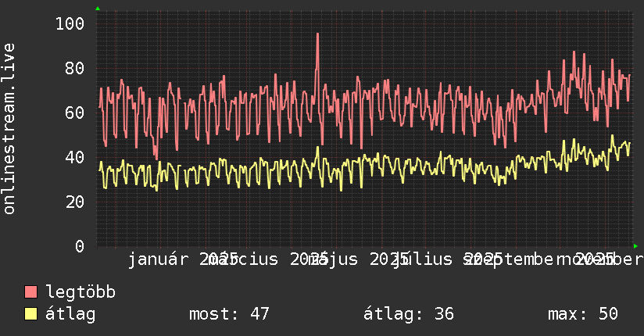Click the green arrow atop the y-axis
Screen dimensions: 644x336
[x=98, y=9]
